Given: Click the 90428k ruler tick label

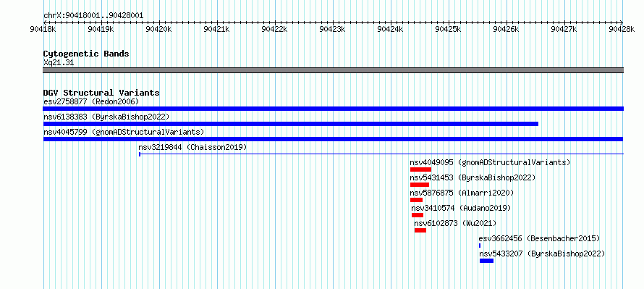Looking at the screenshot, I should click(622, 29).
